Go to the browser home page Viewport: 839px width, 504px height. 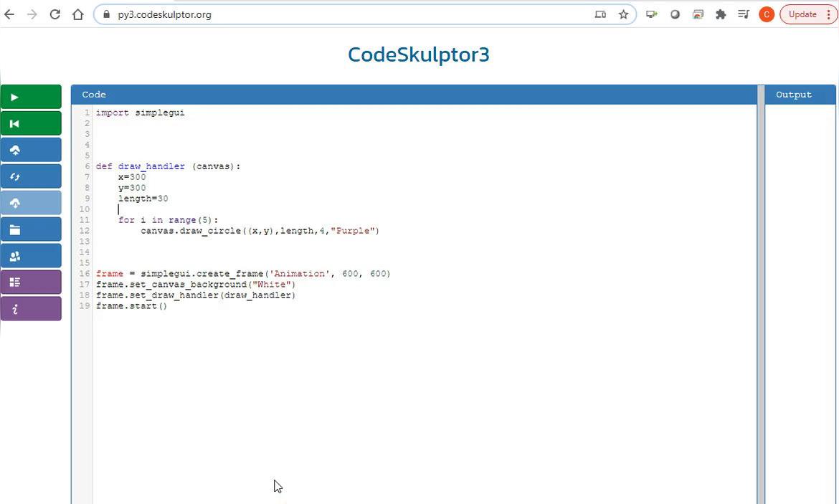click(x=77, y=14)
